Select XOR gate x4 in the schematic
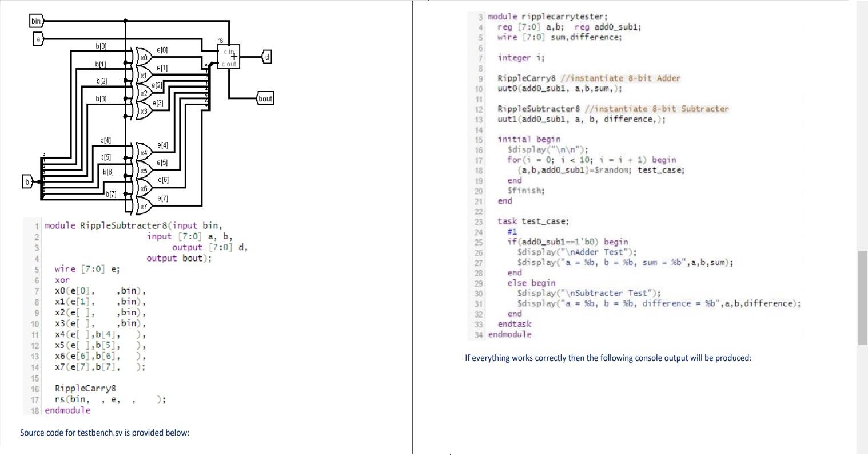Image resolution: width=868 pixels, height=455 pixels. tap(143, 152)
